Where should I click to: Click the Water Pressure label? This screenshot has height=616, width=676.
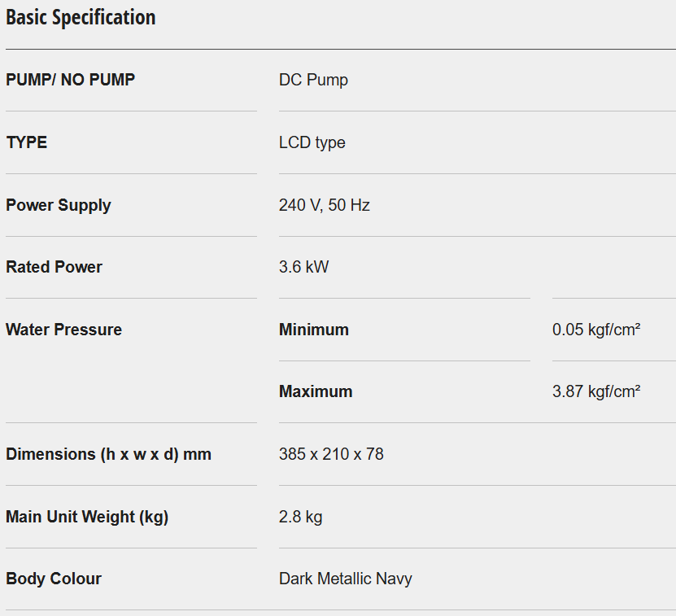click(x=64, y=330)
